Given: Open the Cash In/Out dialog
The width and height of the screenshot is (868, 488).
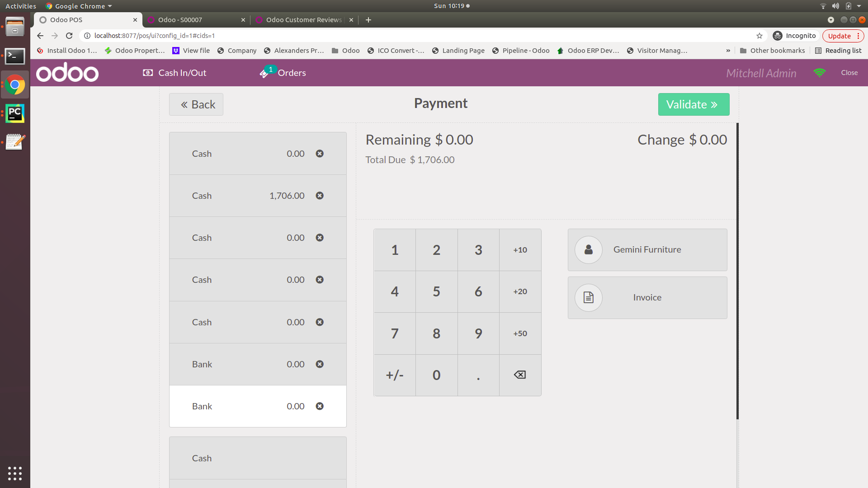Looking at the screenshot, I should 174,72.
